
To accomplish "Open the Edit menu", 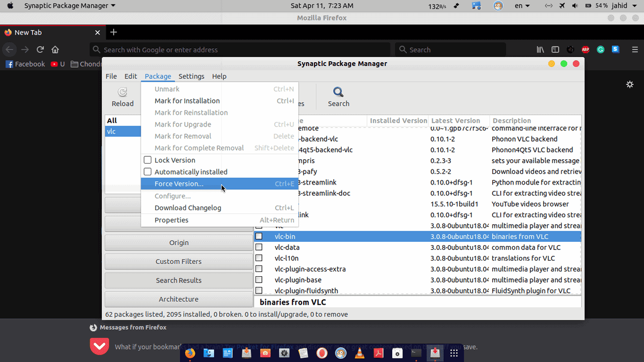I will click(x=130, y=76).
